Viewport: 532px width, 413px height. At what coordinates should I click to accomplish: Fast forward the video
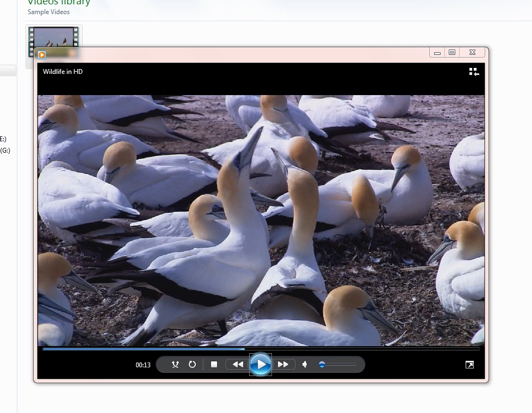283,365
